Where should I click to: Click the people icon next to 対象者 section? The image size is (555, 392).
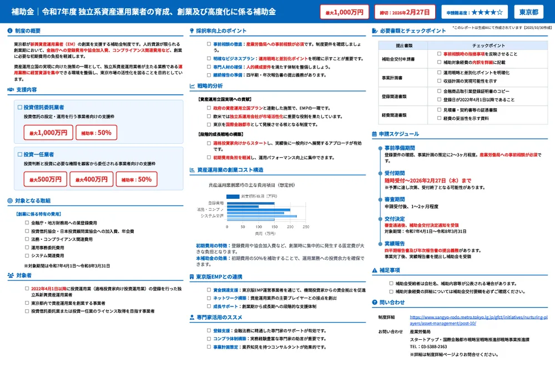[10, 275]
